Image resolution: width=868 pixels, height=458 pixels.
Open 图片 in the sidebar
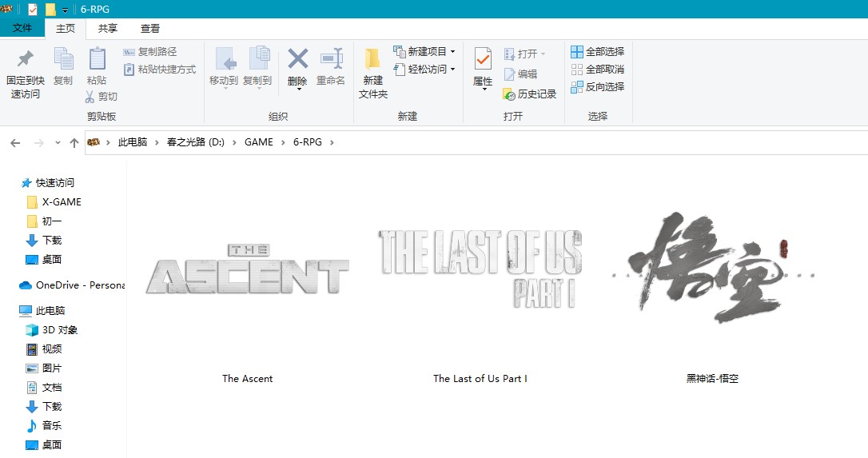coord(44,368)
